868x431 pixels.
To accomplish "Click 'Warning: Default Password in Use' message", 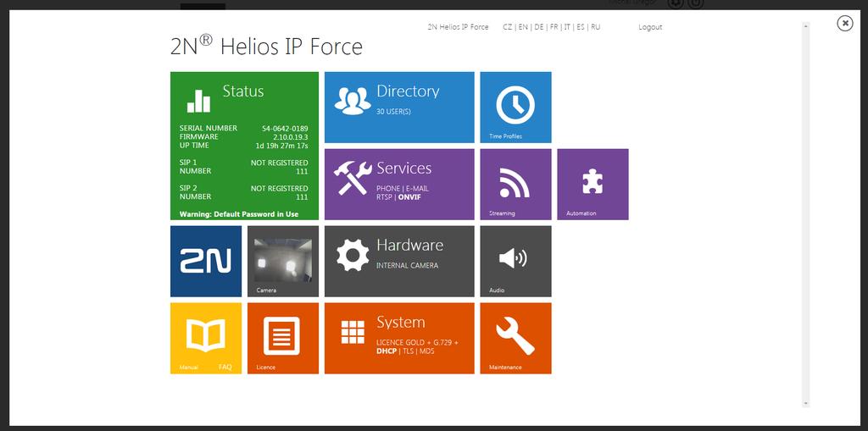I will click(239, 214).
